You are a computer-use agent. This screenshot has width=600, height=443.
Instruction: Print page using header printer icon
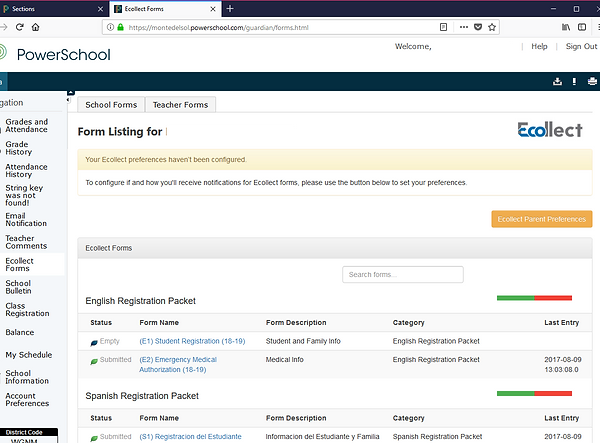[592, 81]
